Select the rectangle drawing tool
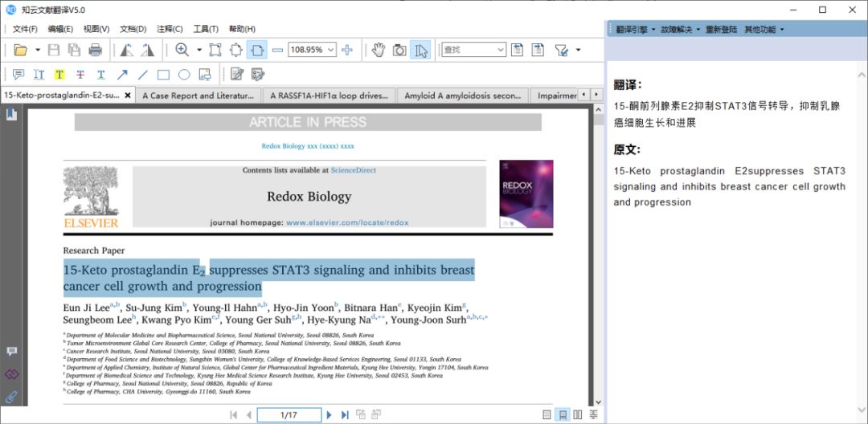868x424 pixels. pyautogui.click(x=163, y=75)
